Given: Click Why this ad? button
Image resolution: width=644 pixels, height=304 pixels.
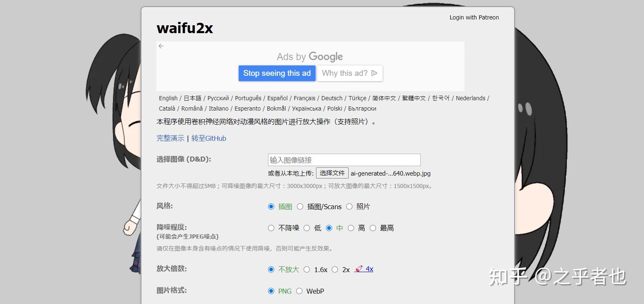Looking at the screenshot, I should 350,73.
